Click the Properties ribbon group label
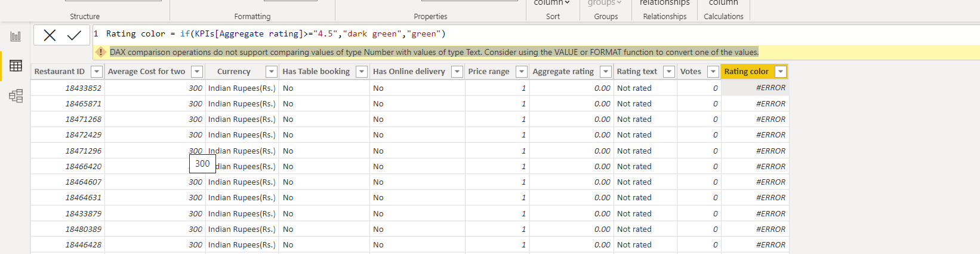The image size is (980, 254). click(x=430, y=17)
